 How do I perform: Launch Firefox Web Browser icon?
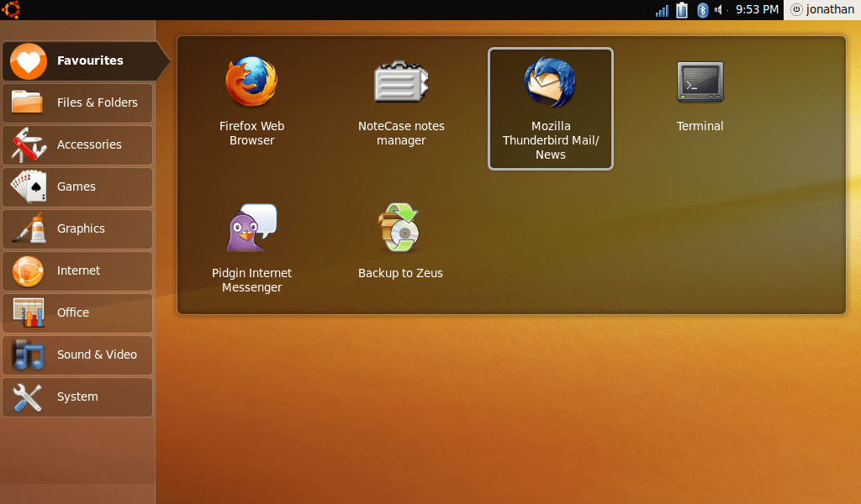click(251, 82)
